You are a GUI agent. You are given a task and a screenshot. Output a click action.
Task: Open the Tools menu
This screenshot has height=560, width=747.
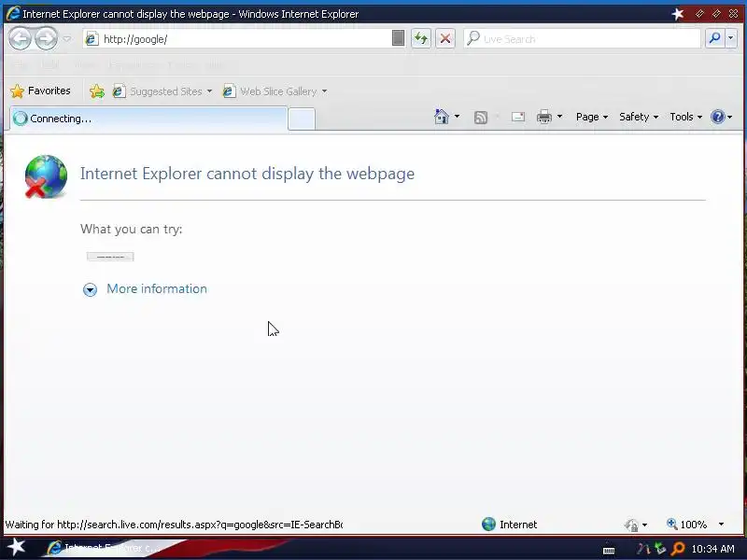686,117
